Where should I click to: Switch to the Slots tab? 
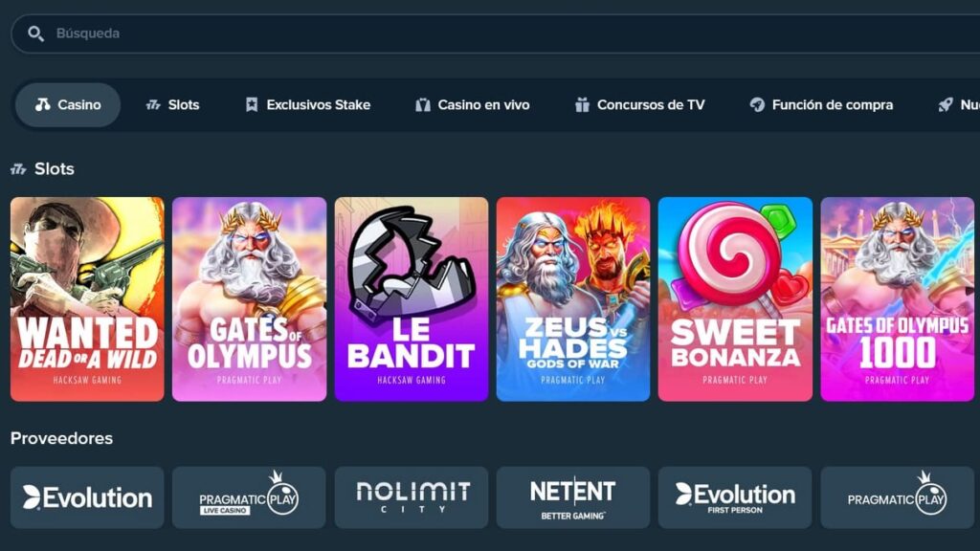pos(172,105)
